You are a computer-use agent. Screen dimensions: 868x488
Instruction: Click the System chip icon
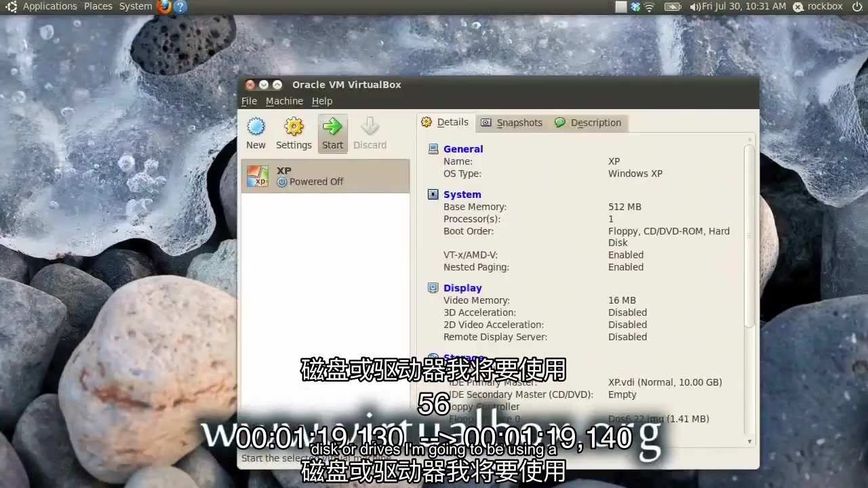point(433,195)
